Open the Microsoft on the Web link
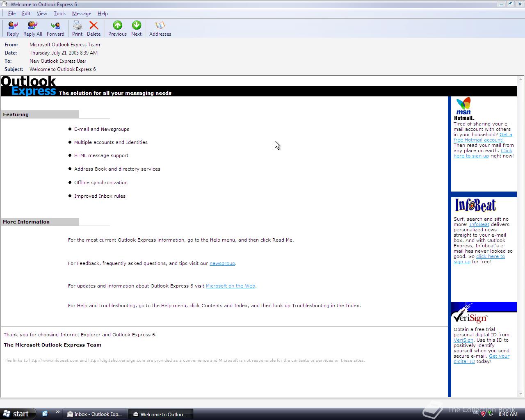525x420 pixels. 231,286
